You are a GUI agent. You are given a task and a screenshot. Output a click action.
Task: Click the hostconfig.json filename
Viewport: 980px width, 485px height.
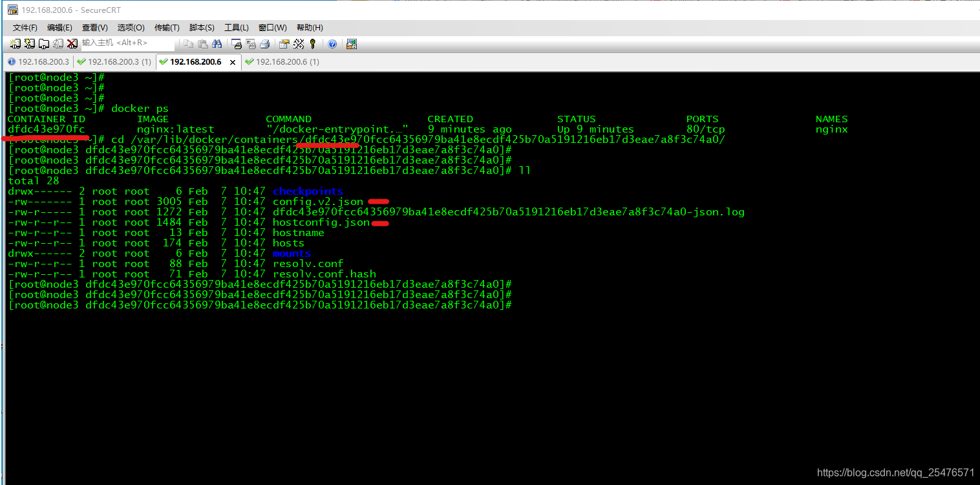point(321,222)
